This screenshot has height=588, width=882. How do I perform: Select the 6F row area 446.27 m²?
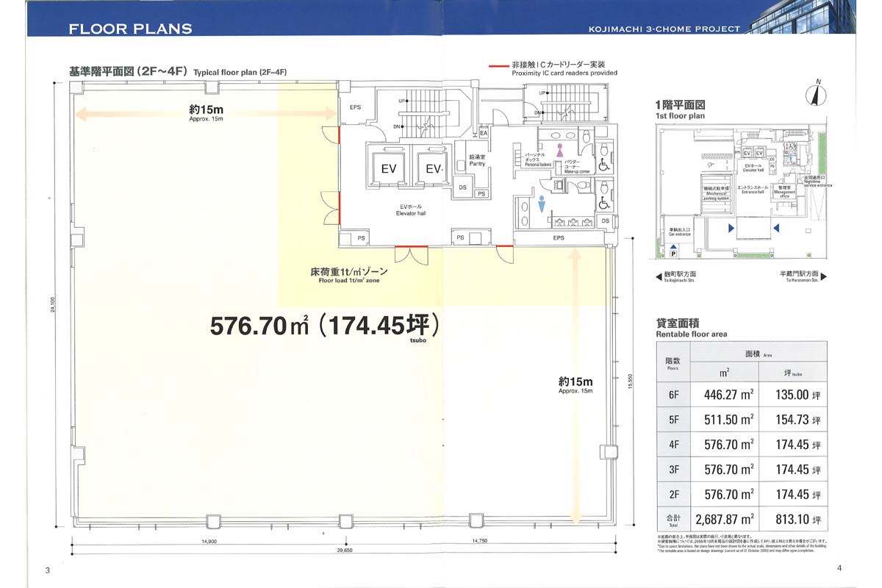(x=729, y=394)
